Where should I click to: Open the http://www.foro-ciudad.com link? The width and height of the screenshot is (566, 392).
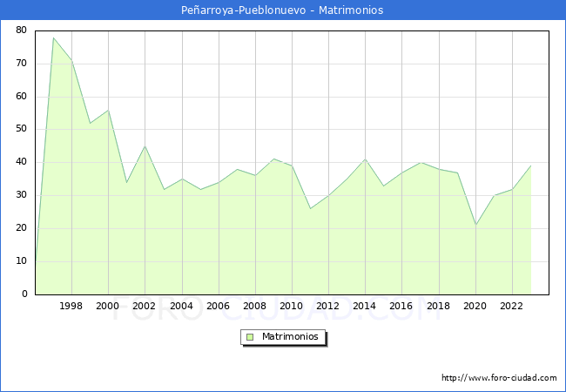[x=499, y=378]
